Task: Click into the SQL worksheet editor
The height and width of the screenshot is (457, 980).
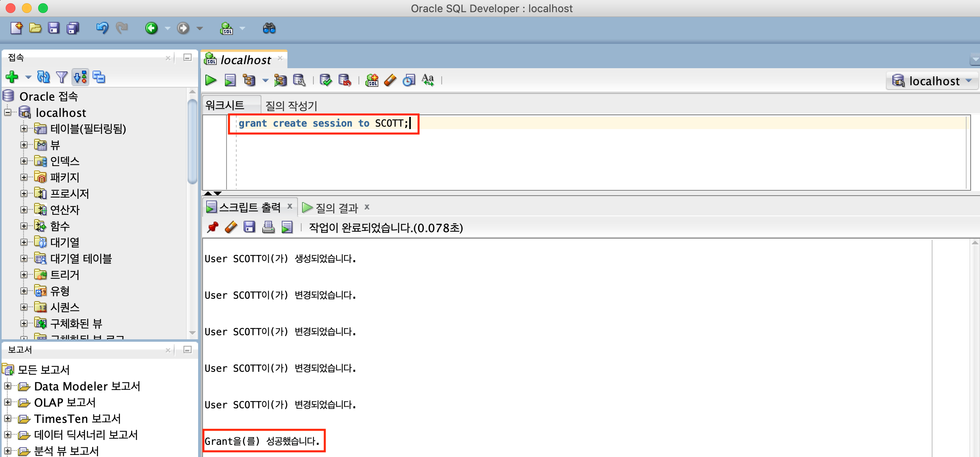Action: [568, 158]
